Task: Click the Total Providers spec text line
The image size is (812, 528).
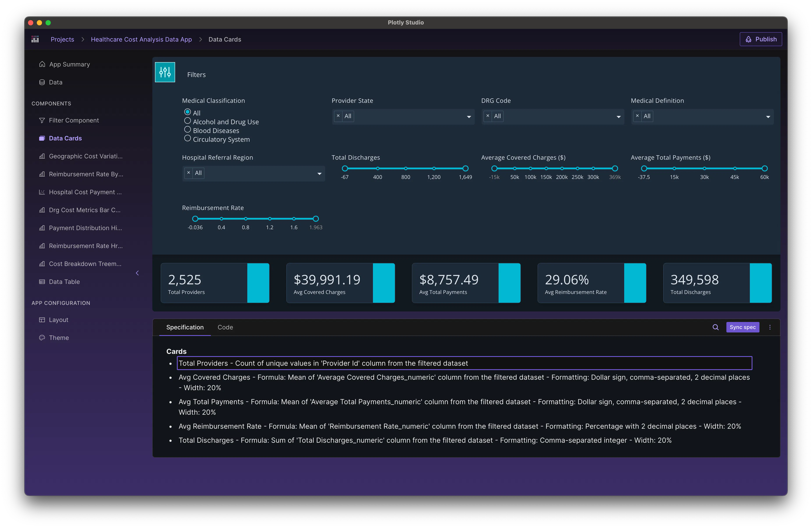Action: pyautogui.click(x=464, y=363)
